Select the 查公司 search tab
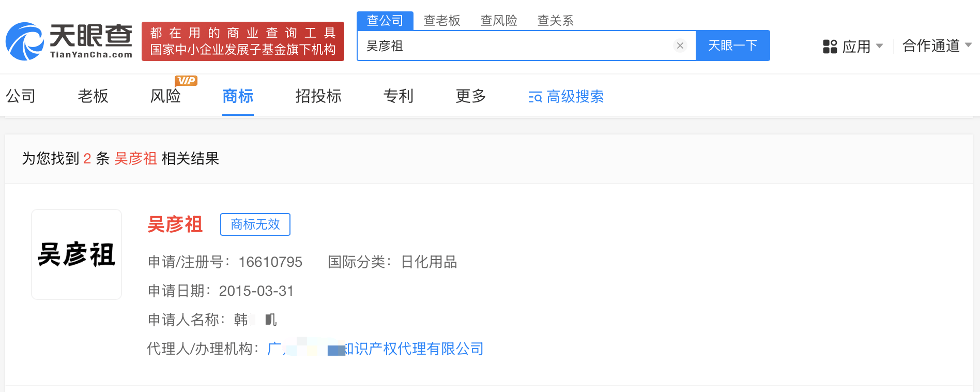Image resolution: width=980 pixels, height=392 pixels. [x=385, y=21]
